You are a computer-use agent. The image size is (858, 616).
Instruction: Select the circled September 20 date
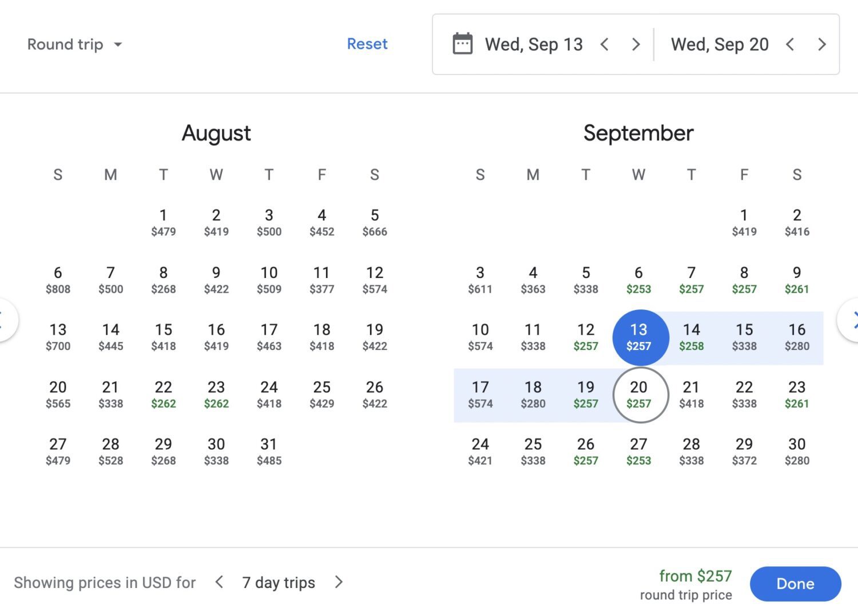(x=638, y=395)
